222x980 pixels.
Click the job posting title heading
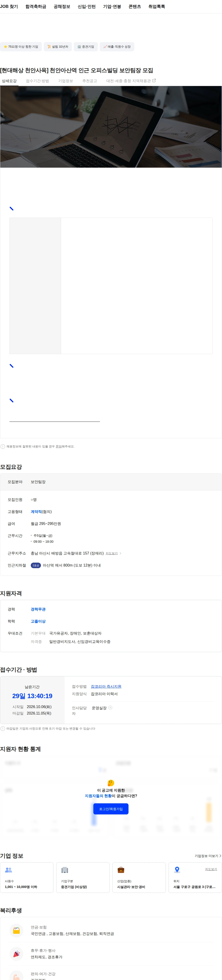(x=77, y=70)
